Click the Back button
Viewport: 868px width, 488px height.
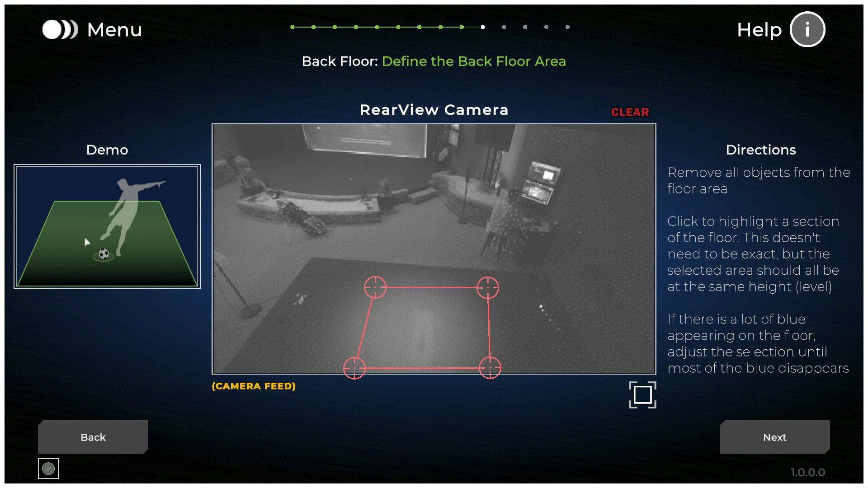pyautogui.click(x=93, y=437)
